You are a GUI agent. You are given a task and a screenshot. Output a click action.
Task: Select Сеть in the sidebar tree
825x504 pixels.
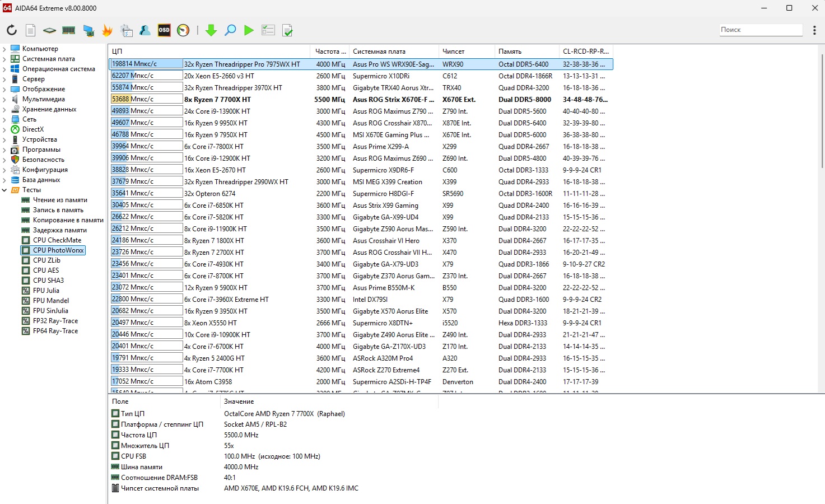click(29, 119)
